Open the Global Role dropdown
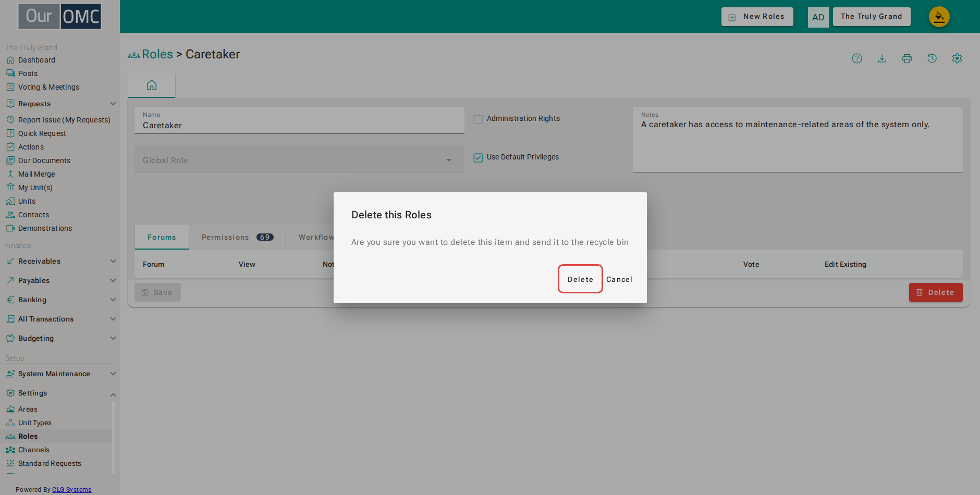 coord(299,159)
